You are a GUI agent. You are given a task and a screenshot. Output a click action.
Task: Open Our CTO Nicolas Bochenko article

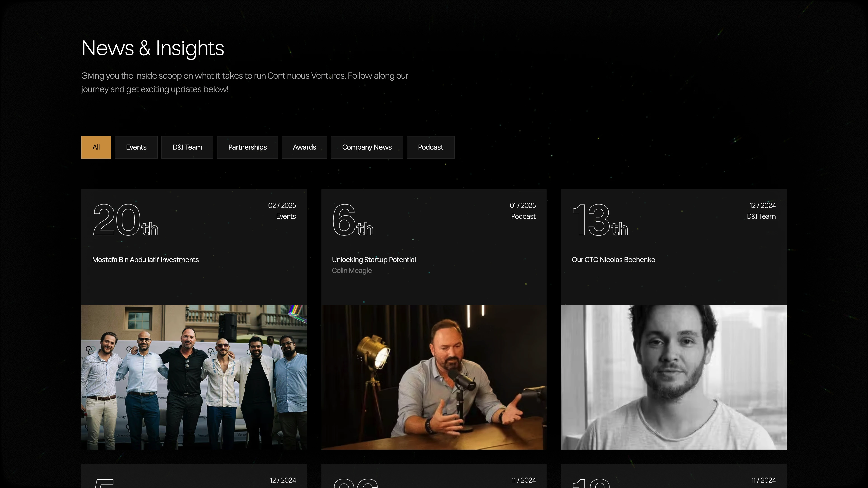pyautogui.click(x=613, y=260)
